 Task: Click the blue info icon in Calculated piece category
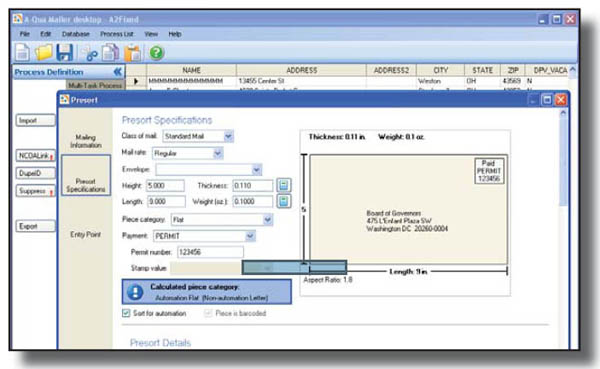(135, 292)
